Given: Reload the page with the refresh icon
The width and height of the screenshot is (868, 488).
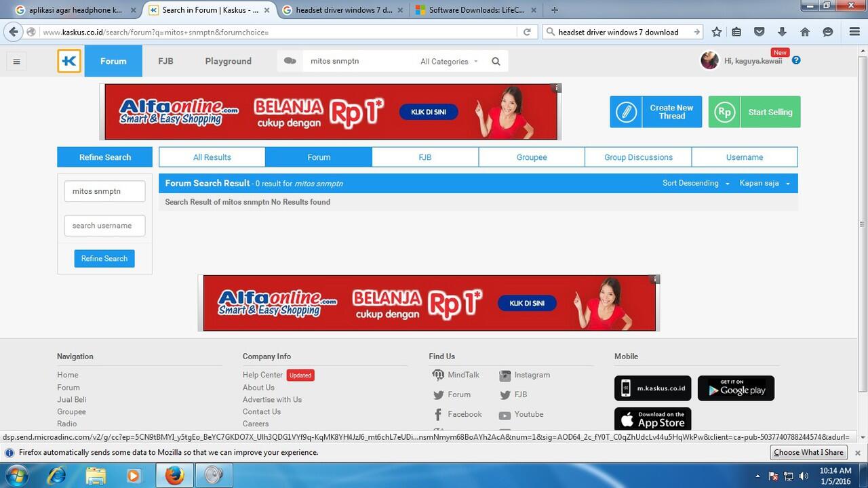Looking at the screenshot, I should pyautogui.click(x=527, y=32).
